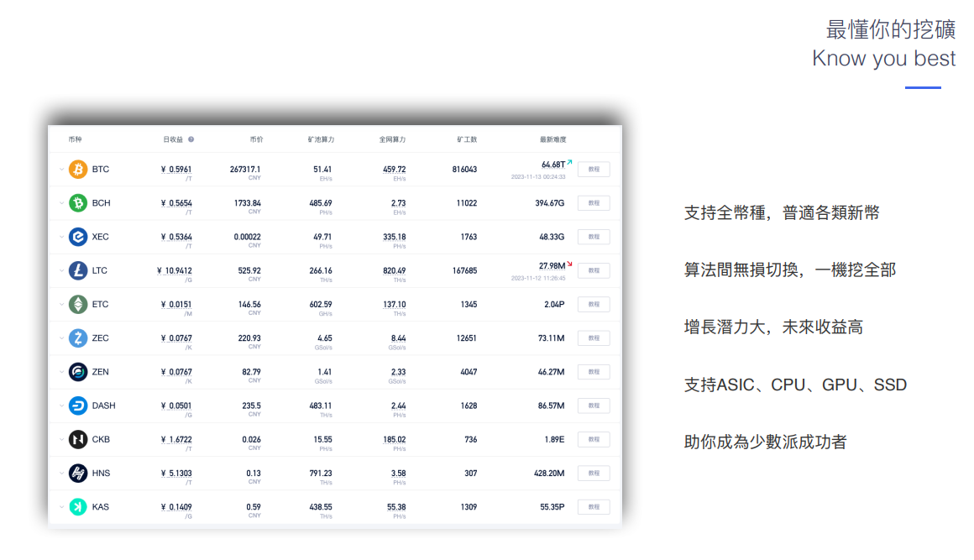Click the Nervos CKB coin icon
974x560 pixels.
tap(78, 440)
